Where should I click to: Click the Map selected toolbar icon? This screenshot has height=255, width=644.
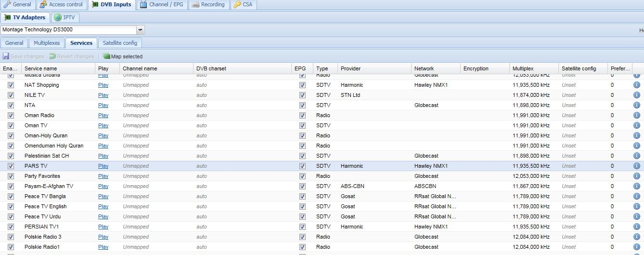106,56
